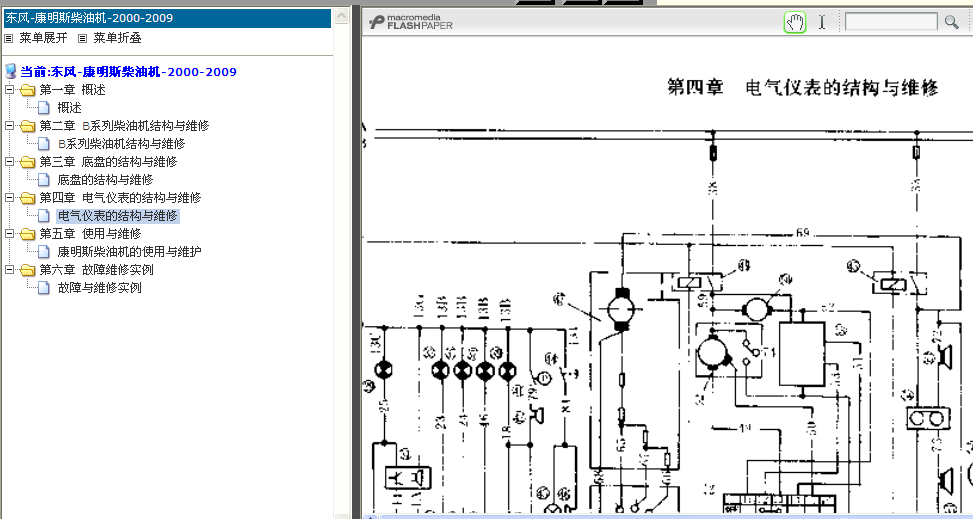Collapse the 第五章 使用与维修 node
Image resolution: width=973 pixels, height=519 pixels.
pyautogui.click(x=9, y=234)
